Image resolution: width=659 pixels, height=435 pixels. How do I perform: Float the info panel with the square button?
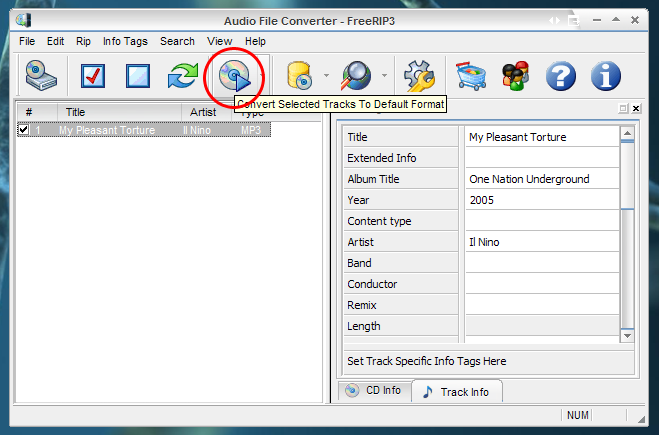(623, 108)
